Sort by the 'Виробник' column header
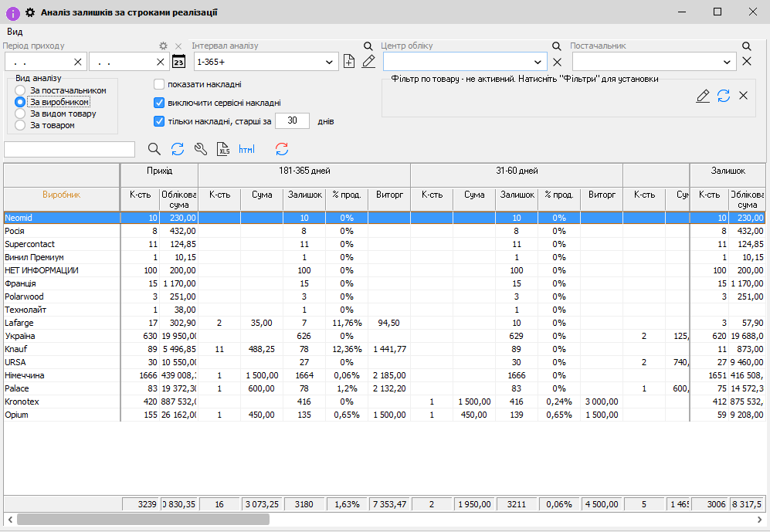 click(x=62, y=195)
